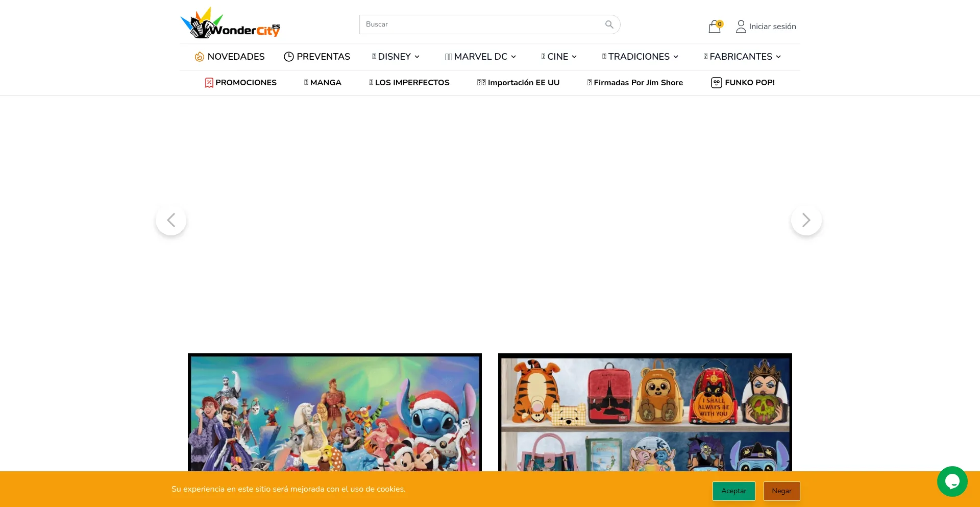The height and width of the screenshot is (507, 980).
Task: Open the MANGA menu item
Action: (x=323, y=83)
